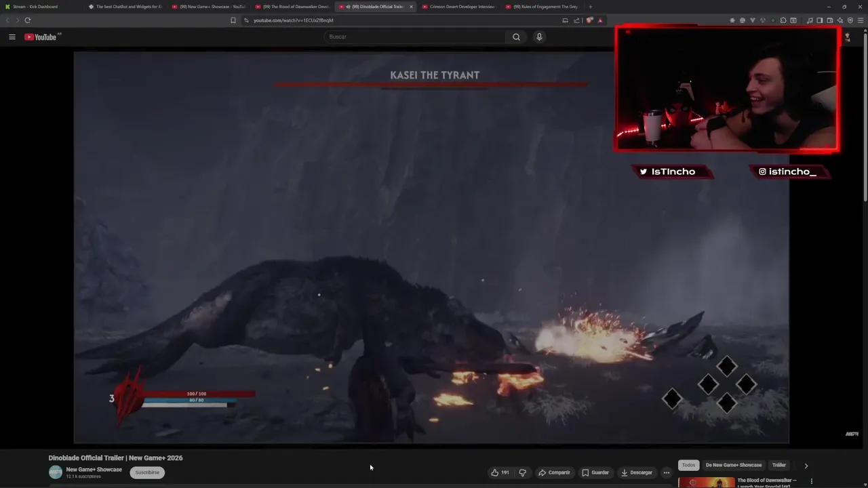
Task: Open Brave Rewards triangle icon
Action: (600, 20)
